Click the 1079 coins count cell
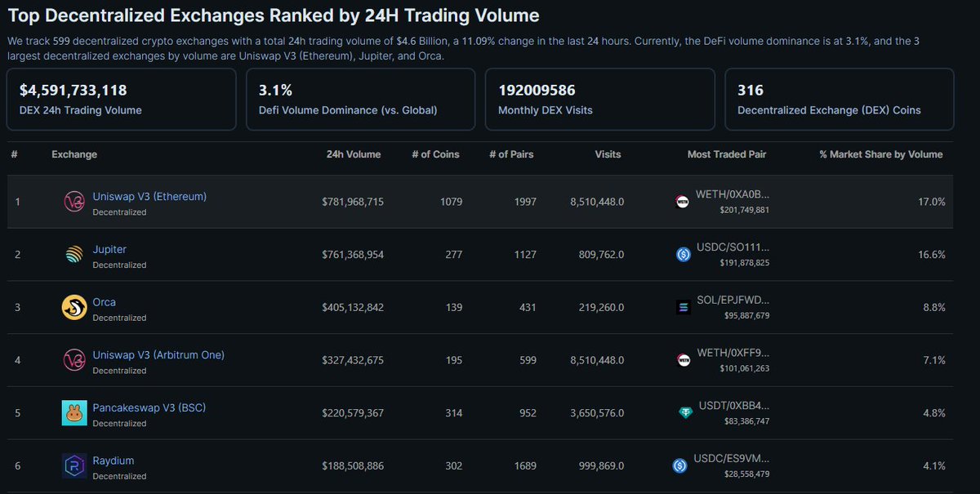Viewport: 980px width, 494px height. [x=451, y=202]
